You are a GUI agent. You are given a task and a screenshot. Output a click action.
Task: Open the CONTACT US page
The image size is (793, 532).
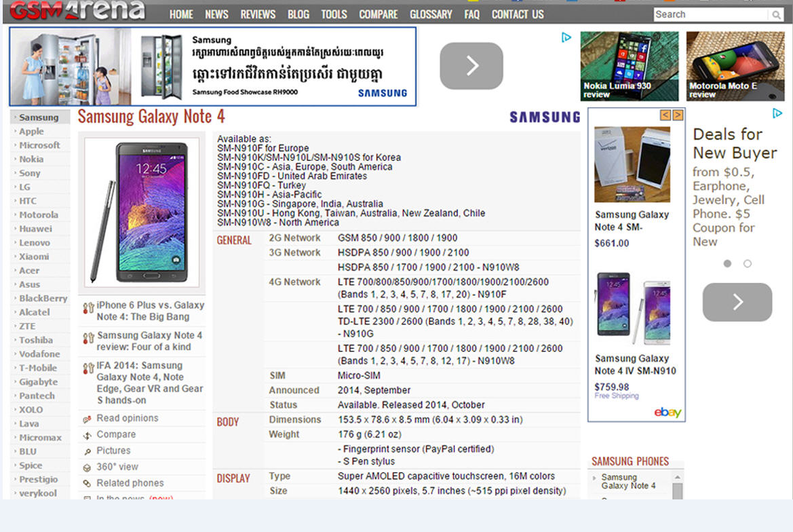click(x=518, y=15)
